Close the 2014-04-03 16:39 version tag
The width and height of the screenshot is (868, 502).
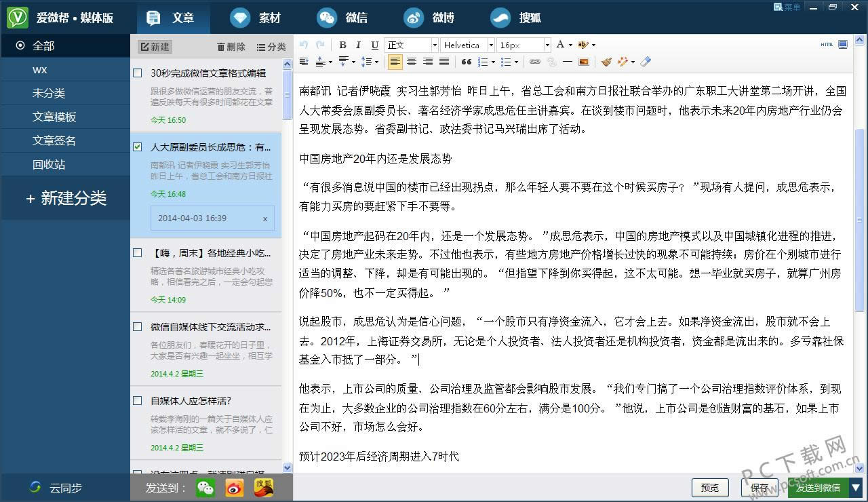265,219
